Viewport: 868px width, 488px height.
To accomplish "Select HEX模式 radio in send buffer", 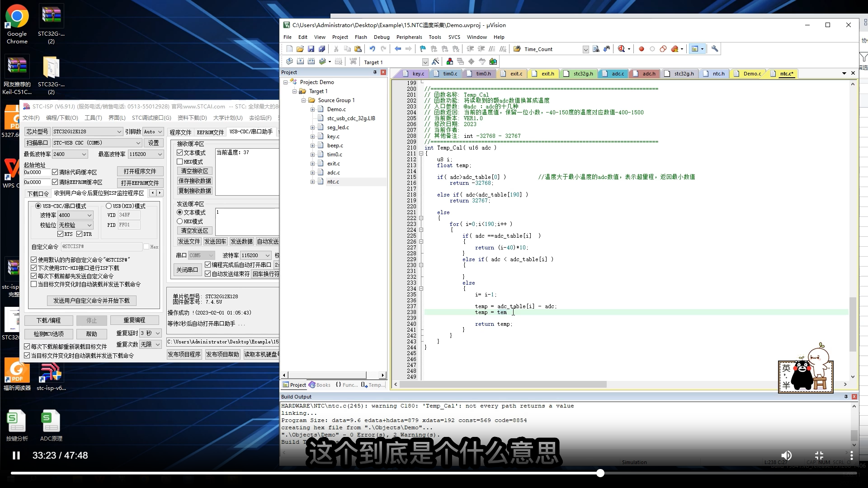I will click(x=180, y=221).
